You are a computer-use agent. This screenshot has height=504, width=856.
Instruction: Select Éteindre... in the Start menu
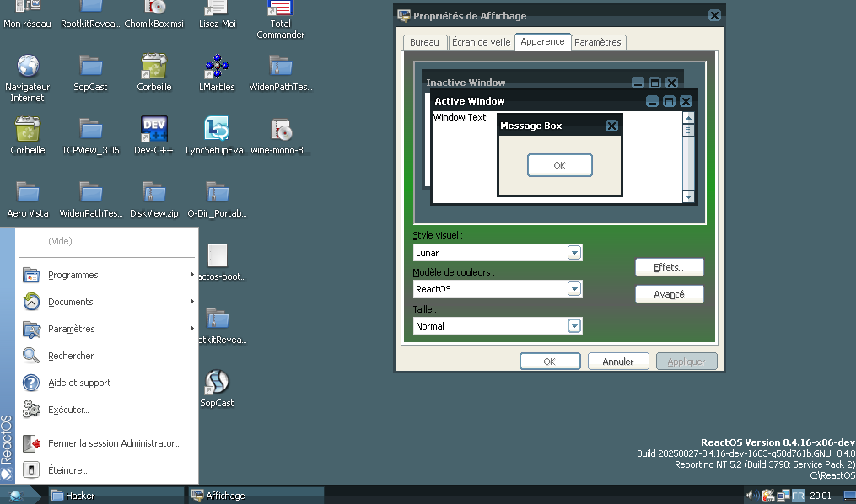click(x=107, y=470)
